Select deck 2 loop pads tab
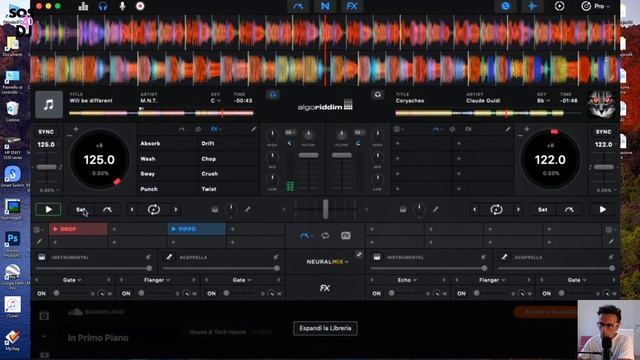This screenshot has width=640, height=360. (x=452, y=129)
